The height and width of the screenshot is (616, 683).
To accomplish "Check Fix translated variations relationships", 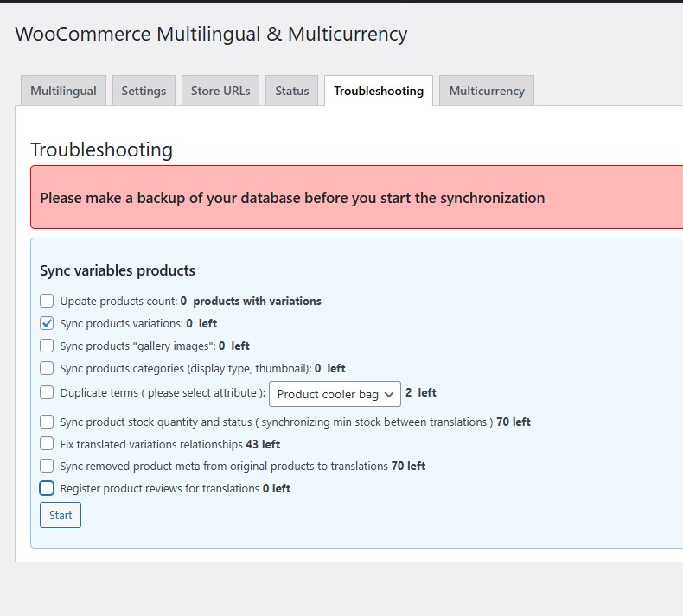I will tap(47, 444).
